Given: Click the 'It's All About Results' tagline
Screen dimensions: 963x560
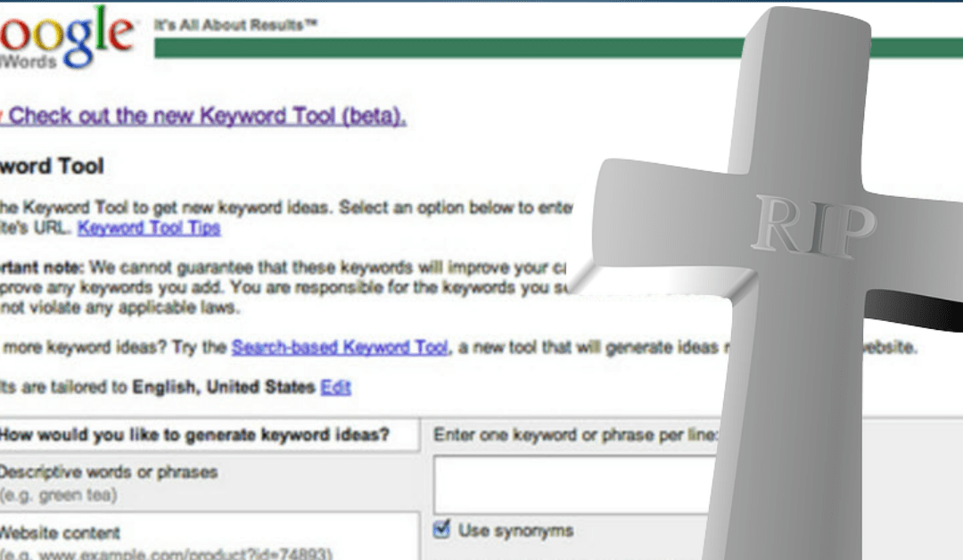Looking at the screenshot, I should point(235,25).
